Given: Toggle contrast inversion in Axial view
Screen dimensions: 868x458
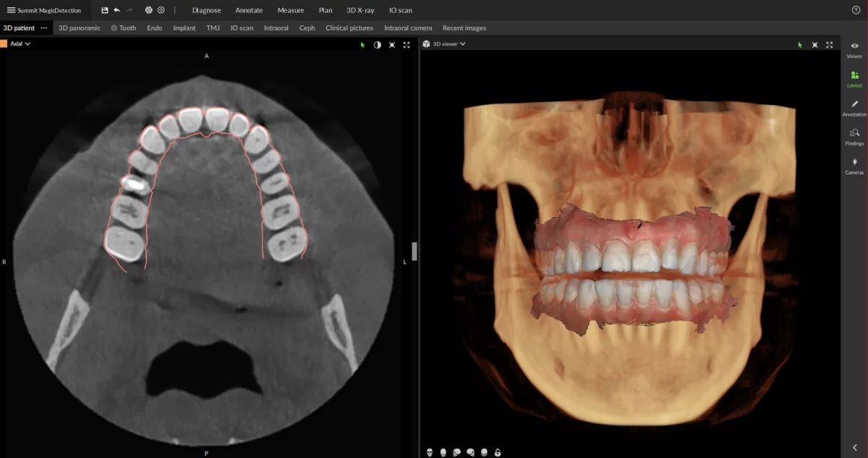Looking at the screenshot, I should pyautogui.click(x=377, y=44).
